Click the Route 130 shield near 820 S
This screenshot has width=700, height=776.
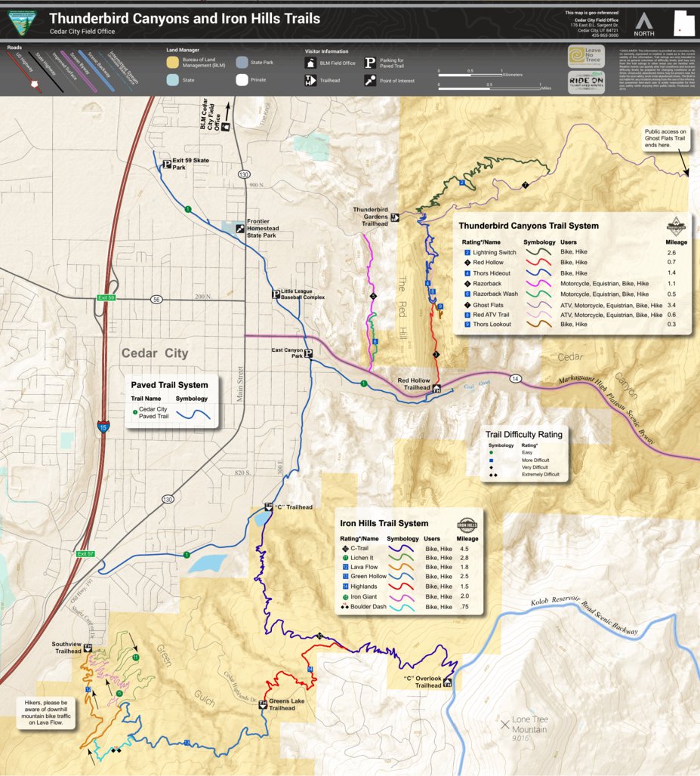pyautogui.click(x=168, y=500)
